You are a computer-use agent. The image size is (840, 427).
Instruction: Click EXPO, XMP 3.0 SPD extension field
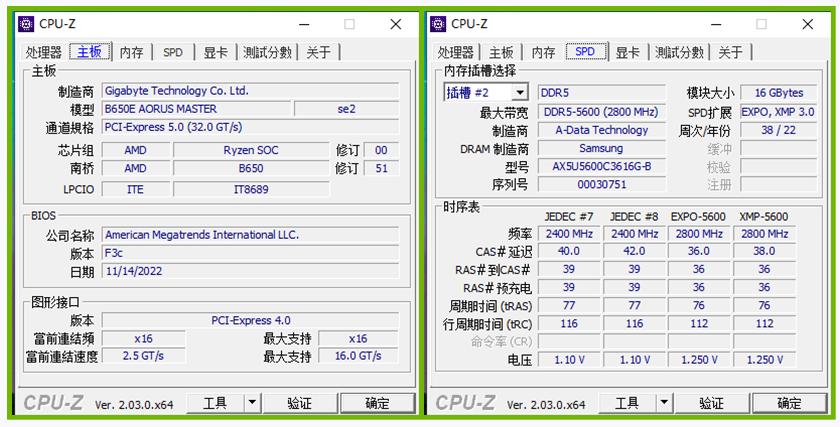tap(779, 113)
